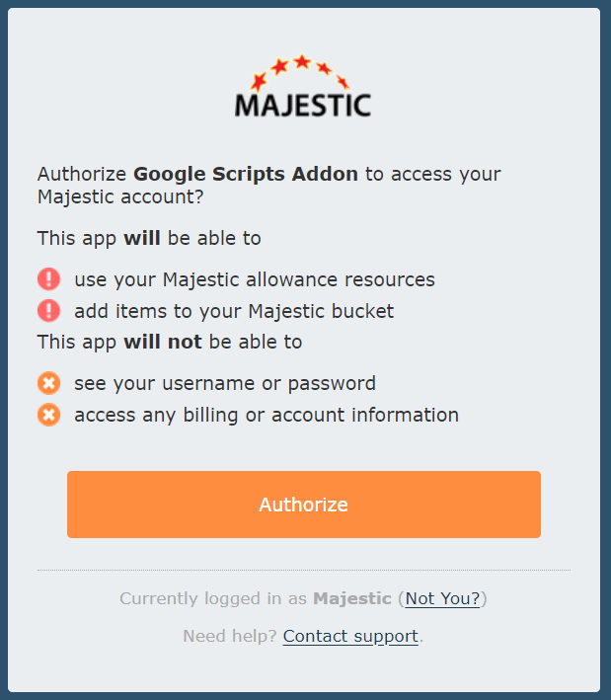
Task: Follow the "Not You?" link
Action: point(442,598)
